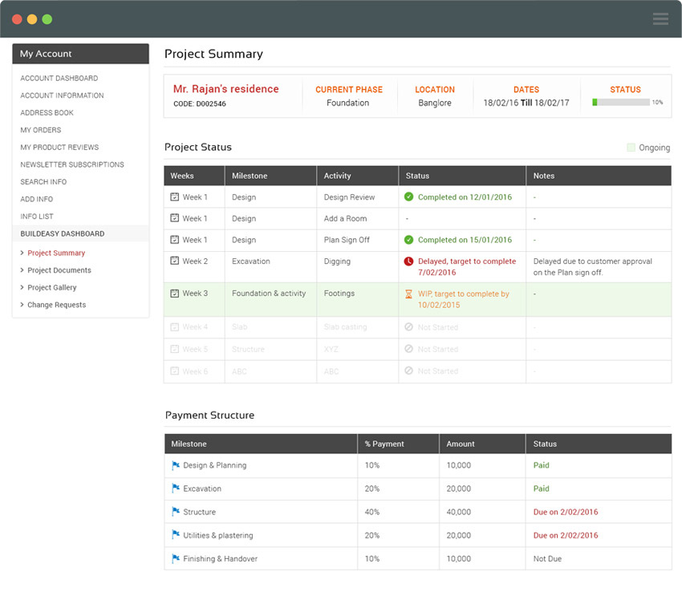Click flag icon beside Finishing & Handover
682x616 pixels.
[x=176, y=558]
